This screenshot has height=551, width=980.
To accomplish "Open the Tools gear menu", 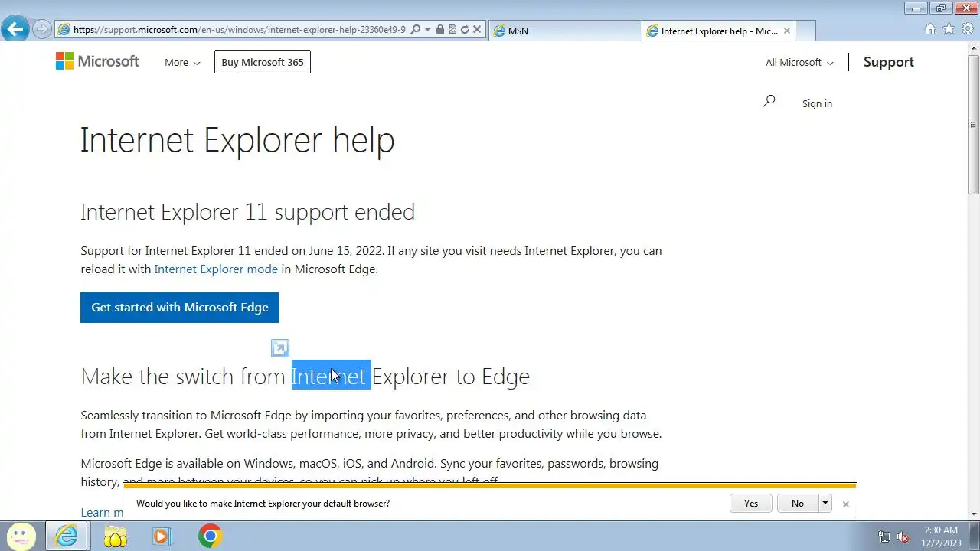I will tap(967, 29).
